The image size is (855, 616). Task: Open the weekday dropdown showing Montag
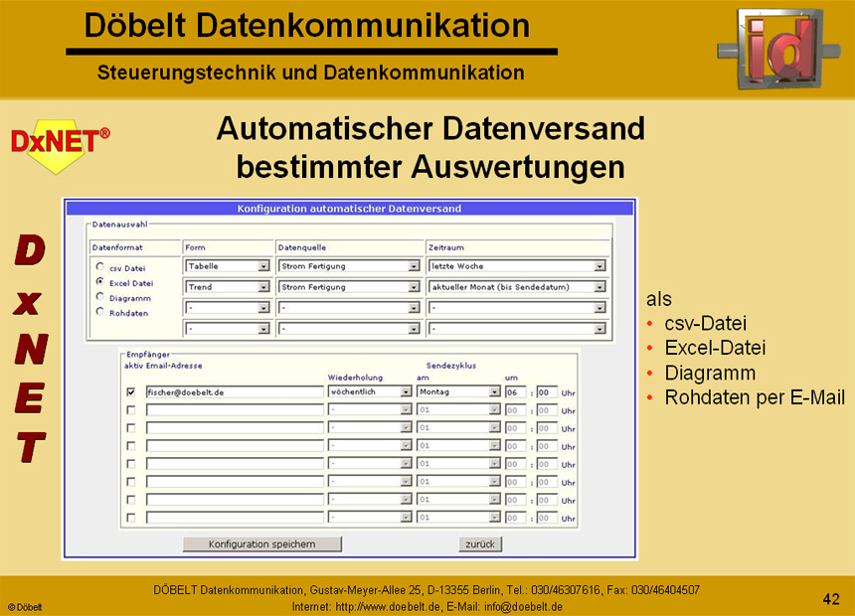point(458,391)
